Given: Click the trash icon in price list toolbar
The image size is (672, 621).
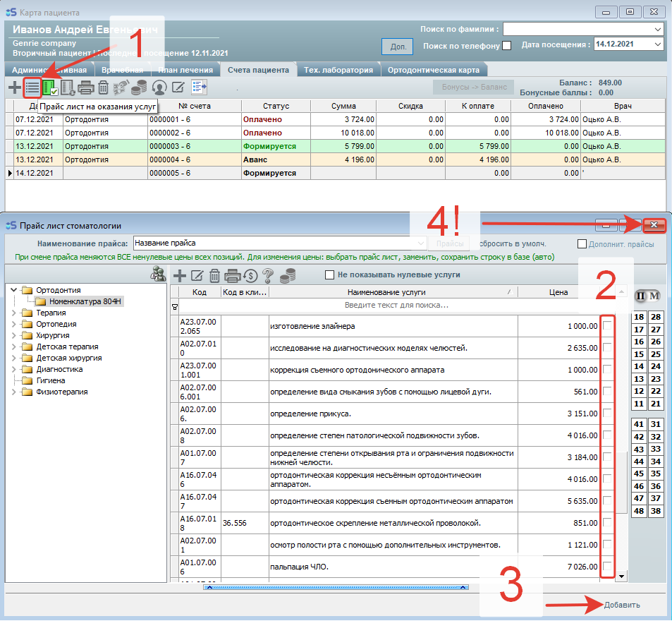Looking at the screenshot, I should (215, 275).
